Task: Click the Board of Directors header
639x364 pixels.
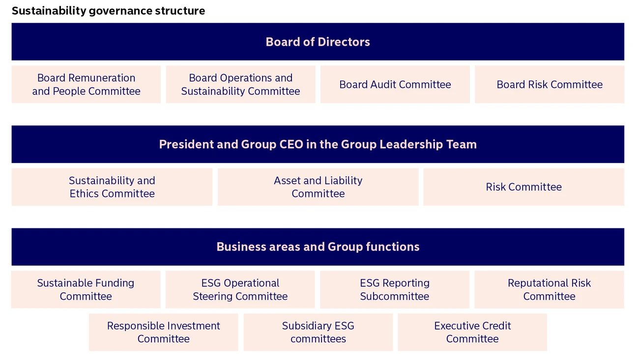Action: click(x=318, y=42)
